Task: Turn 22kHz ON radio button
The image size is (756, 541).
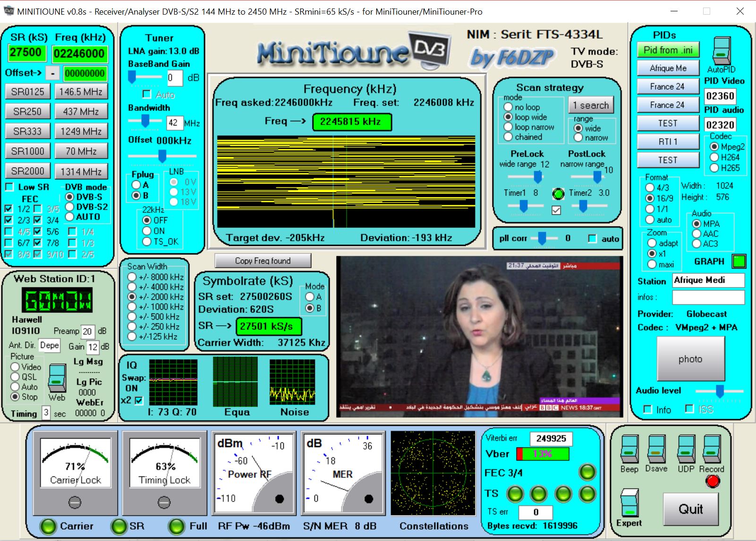Action: [x=147, y=231]
